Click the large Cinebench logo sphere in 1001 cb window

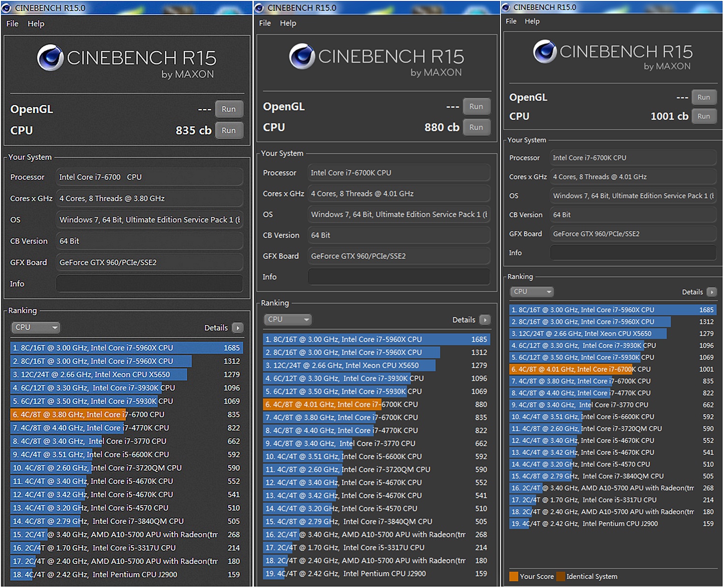click(545, 51)
